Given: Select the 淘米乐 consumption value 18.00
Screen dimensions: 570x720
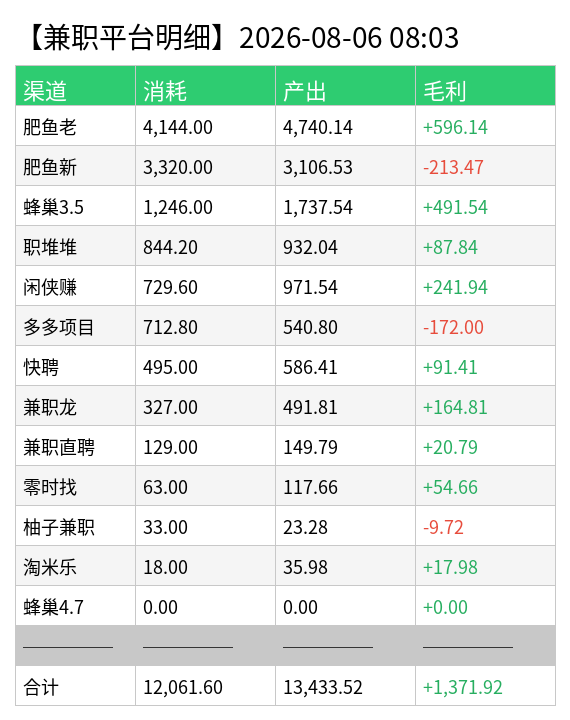Looking at the screenshot, I should pyautogui.click(x=165, y=567).
